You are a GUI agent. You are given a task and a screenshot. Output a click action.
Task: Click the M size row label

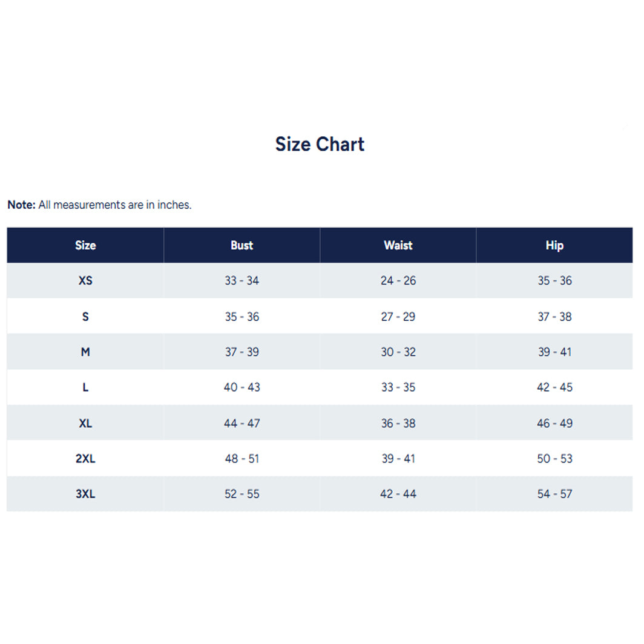coord(85,352)
